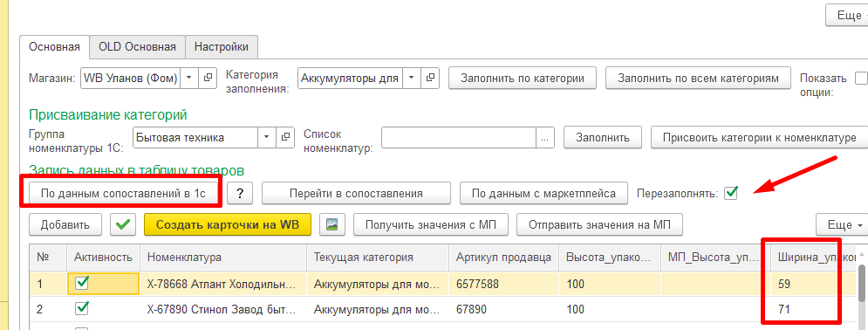Click Присвоить категории к номенклатуре

(760, 137)
